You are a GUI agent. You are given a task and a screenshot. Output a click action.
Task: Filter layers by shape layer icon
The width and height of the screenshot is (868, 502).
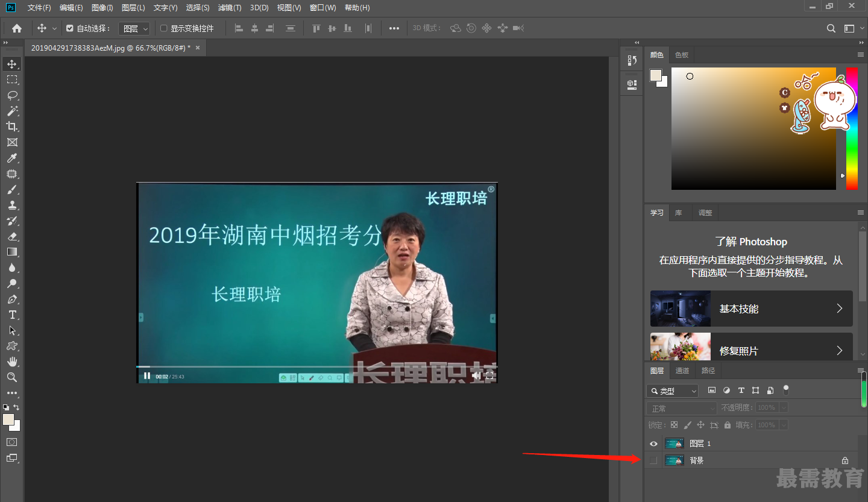coord(755,391)
